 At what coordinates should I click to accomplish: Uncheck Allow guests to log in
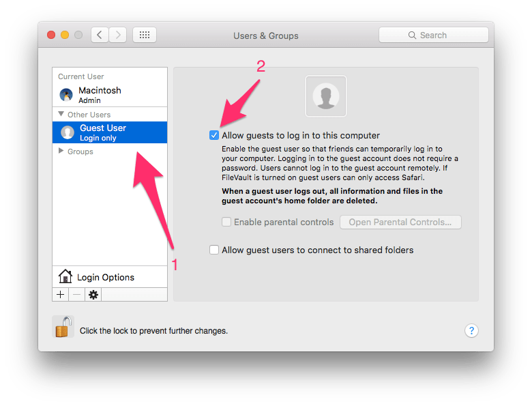point(213,135)
